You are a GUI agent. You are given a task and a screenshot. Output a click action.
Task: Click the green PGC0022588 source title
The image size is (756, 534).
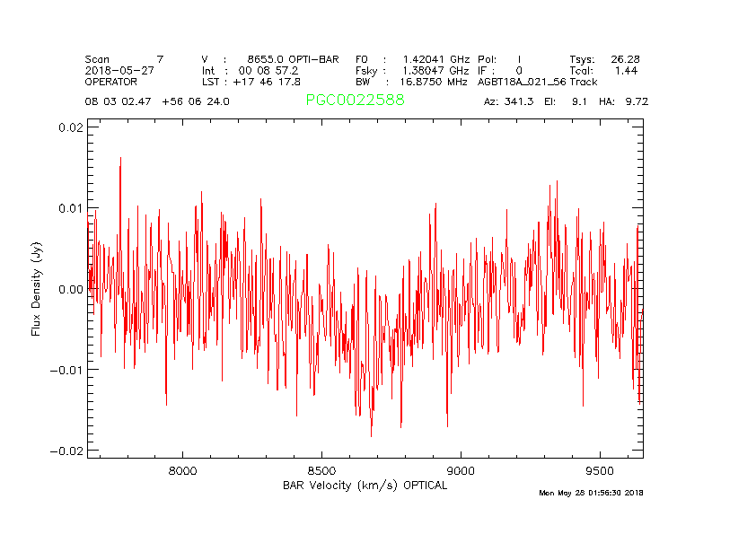pyautogui.click(x=355, y=101)
